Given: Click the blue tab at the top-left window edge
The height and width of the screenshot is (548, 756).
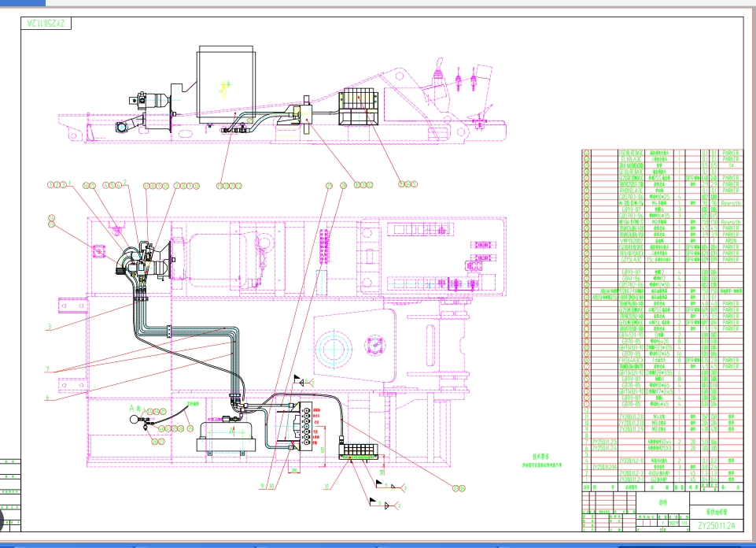Looking at the screenshot, I should 23,3.
